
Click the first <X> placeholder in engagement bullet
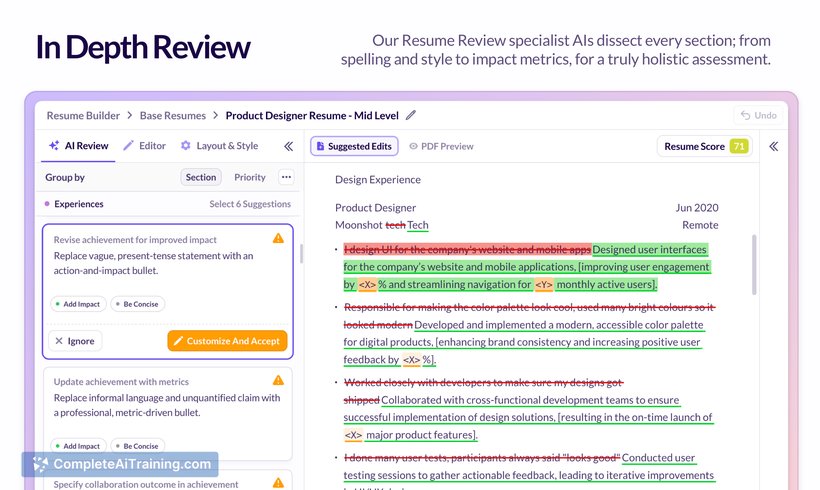click(367, 284)
